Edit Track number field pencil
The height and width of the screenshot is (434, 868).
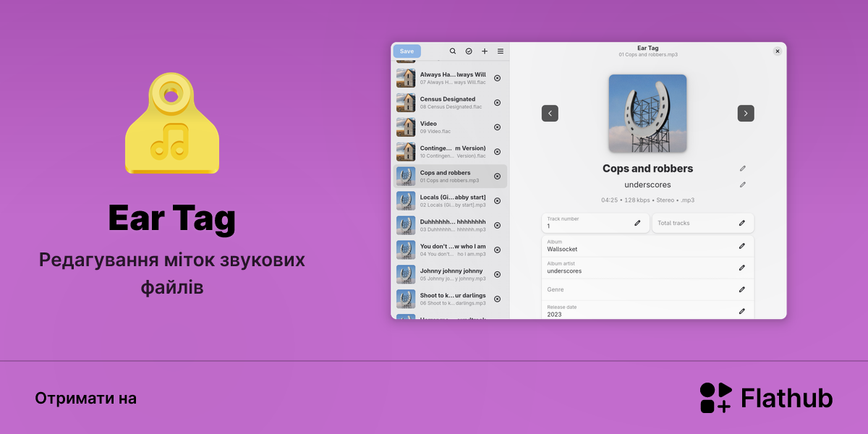coord(637,223)
